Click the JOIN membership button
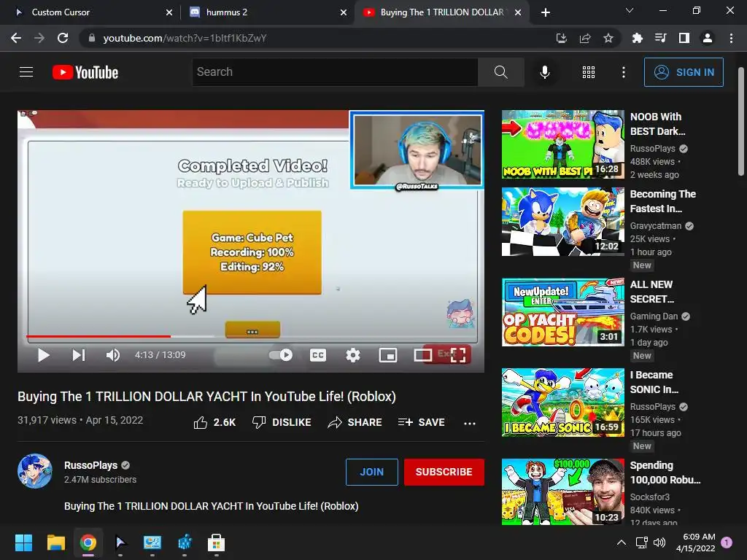Viewport: 747px width, 560px height. [371, 472]
